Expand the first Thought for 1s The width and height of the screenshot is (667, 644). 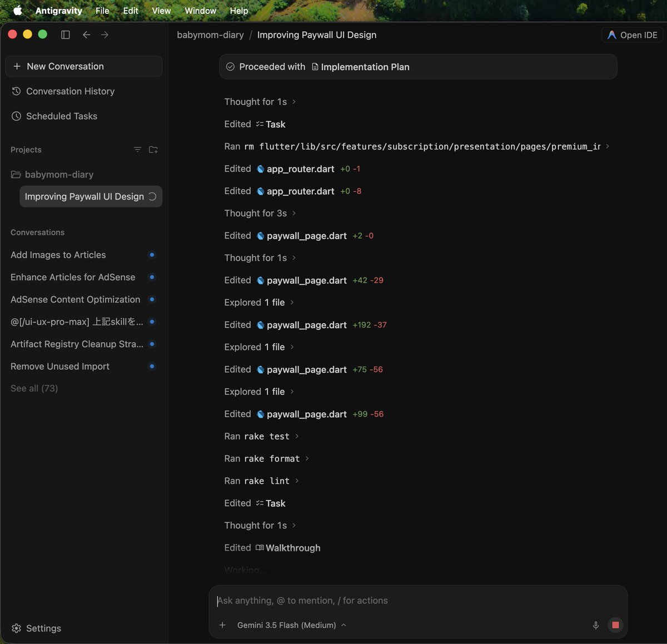(x=260, y=102)
